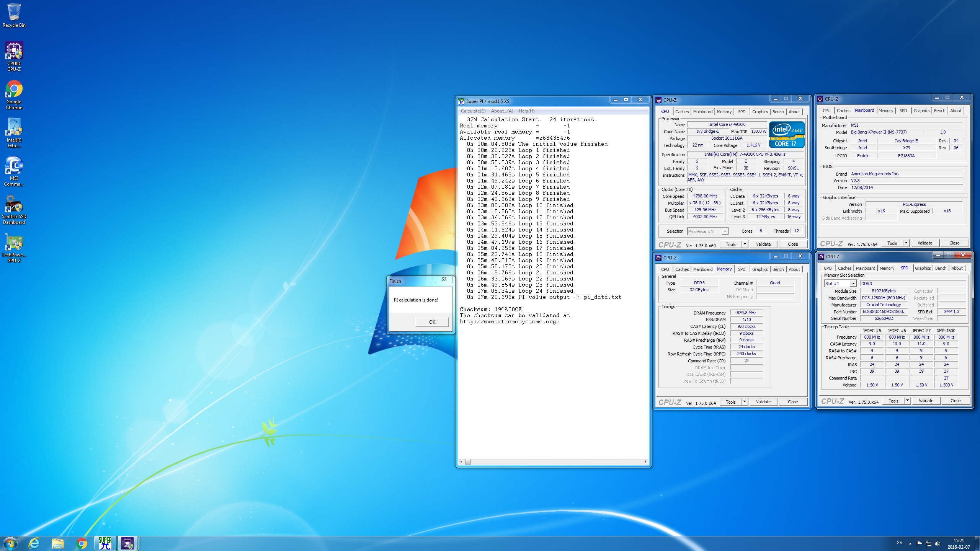Open the Recycle Bin desktop icon
This screenshot has height=551, width=980.
(x=14, y=16)
